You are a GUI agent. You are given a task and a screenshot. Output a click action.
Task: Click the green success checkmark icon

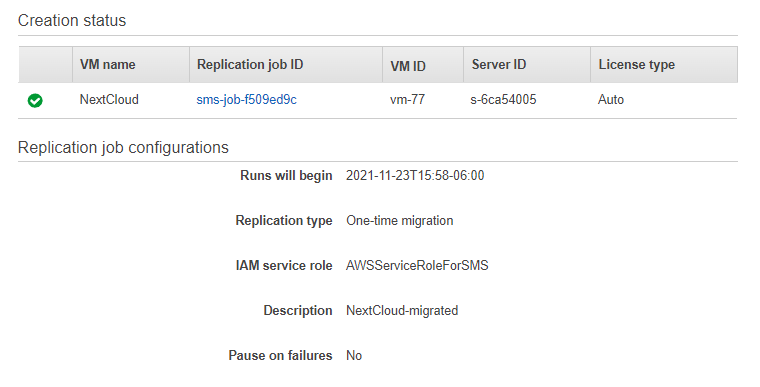[x=35, y=100]
